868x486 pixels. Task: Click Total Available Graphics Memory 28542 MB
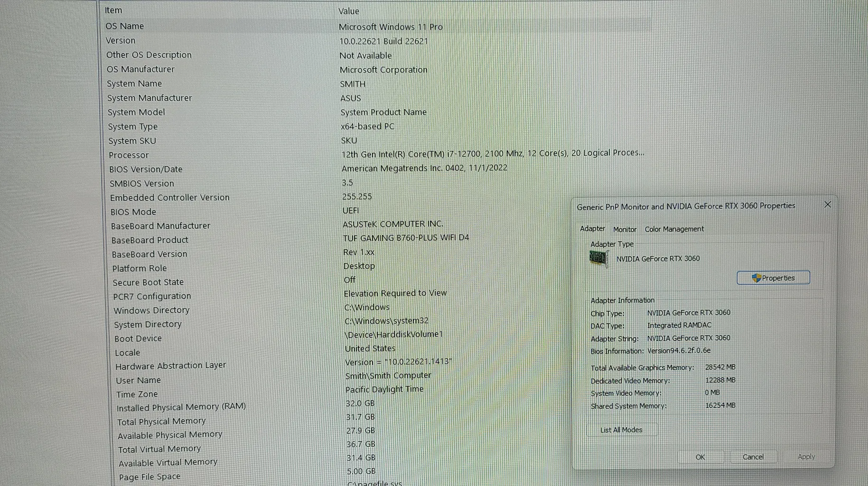click(x=720, y=367)
